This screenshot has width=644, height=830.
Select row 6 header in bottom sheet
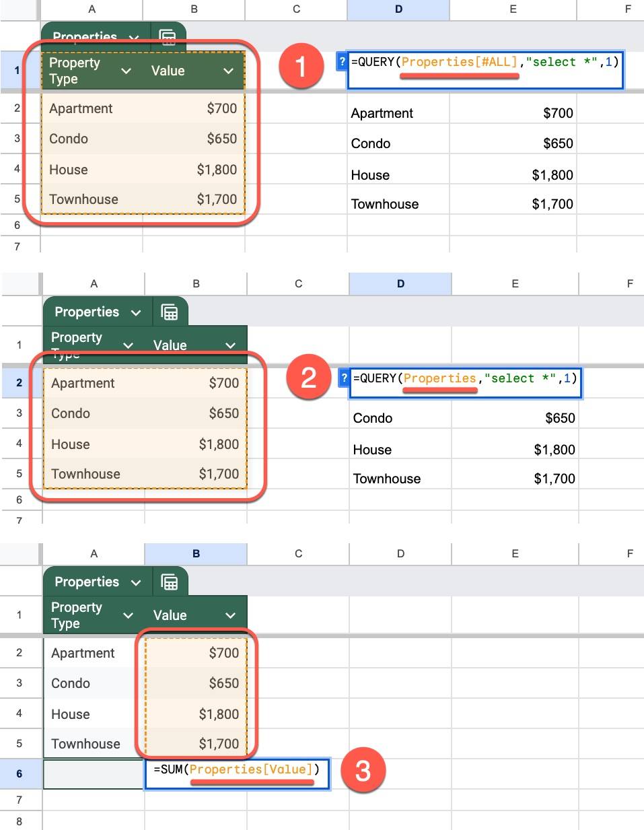(20, 774)
